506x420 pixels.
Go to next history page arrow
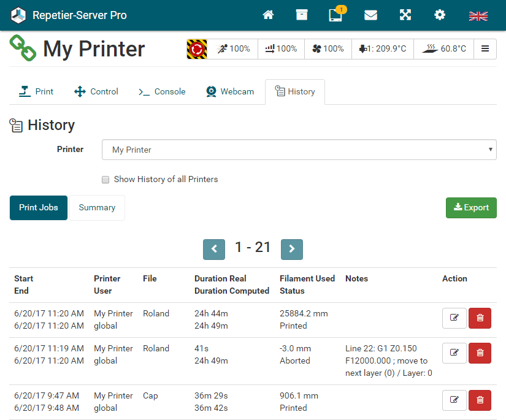(292, 249)
